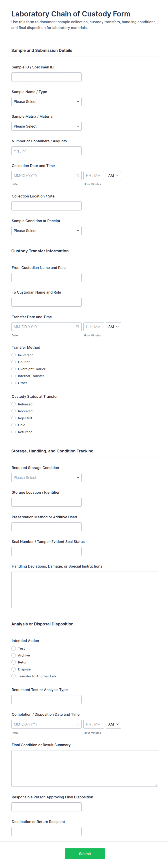The width and height of the screenshot is (168, 868).
Task: Open calendar picker for Collection Date
Action: (x=77, y=175)
